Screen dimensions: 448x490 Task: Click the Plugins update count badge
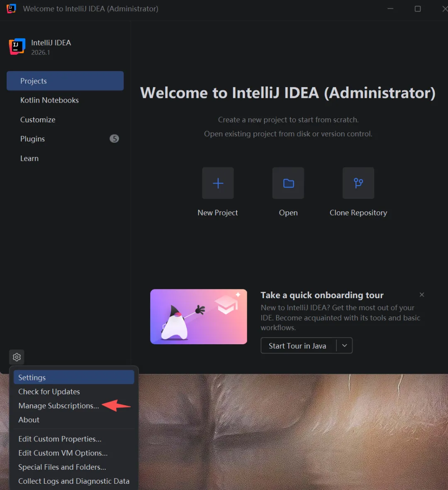pos(114,139)
